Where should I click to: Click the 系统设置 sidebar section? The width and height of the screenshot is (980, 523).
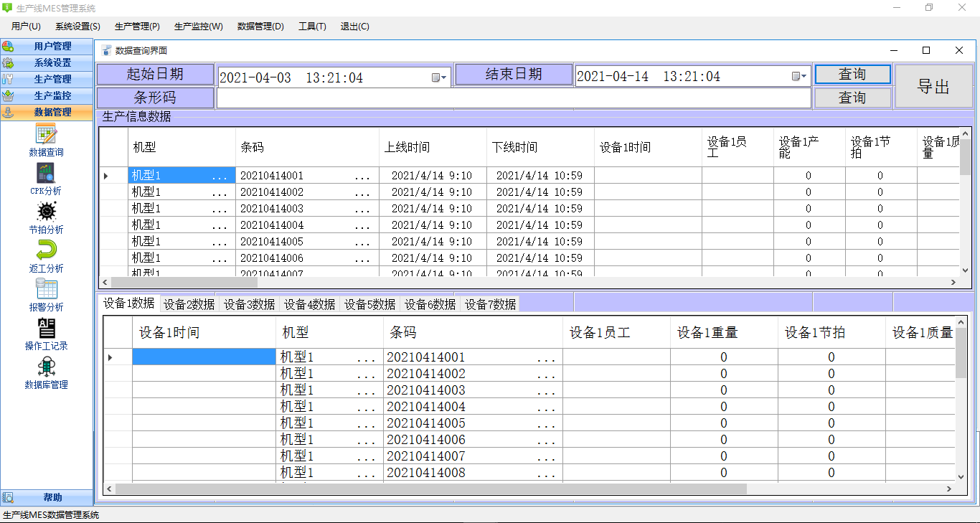tap(47, 62)
